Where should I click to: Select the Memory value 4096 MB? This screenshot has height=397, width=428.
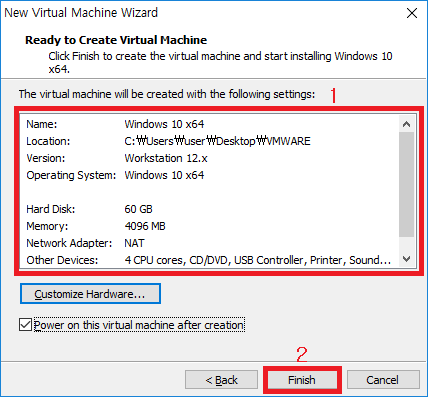(x=145, y=226)
